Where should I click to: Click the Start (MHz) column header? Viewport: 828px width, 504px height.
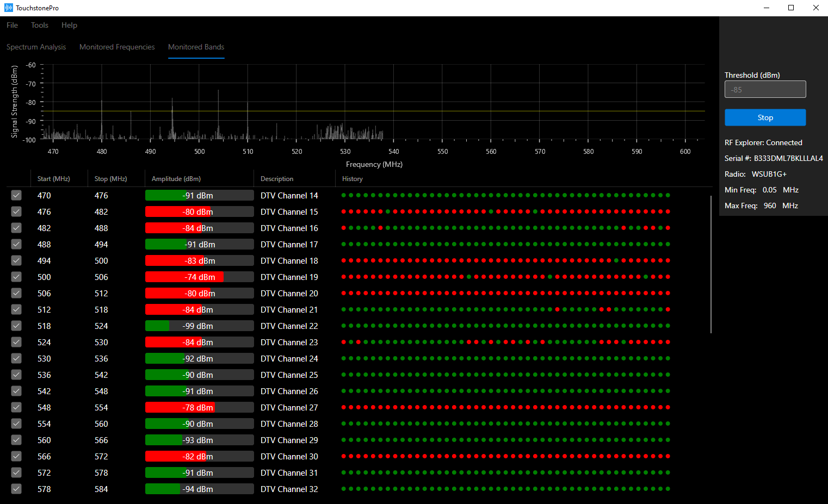point(53,178)
